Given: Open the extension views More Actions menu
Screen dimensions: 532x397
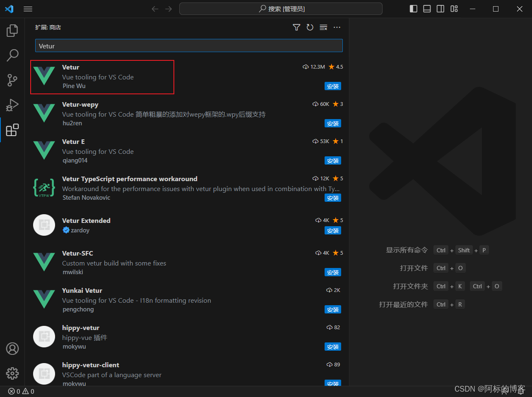Looking at the screenshot, I should pyautogui.click(x=337, y=27).
